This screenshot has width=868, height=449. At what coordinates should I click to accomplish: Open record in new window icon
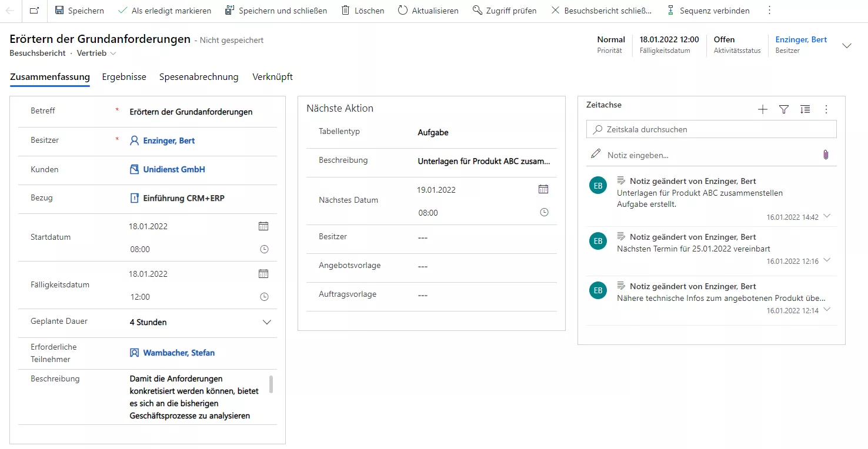click(x=34, y=11)
